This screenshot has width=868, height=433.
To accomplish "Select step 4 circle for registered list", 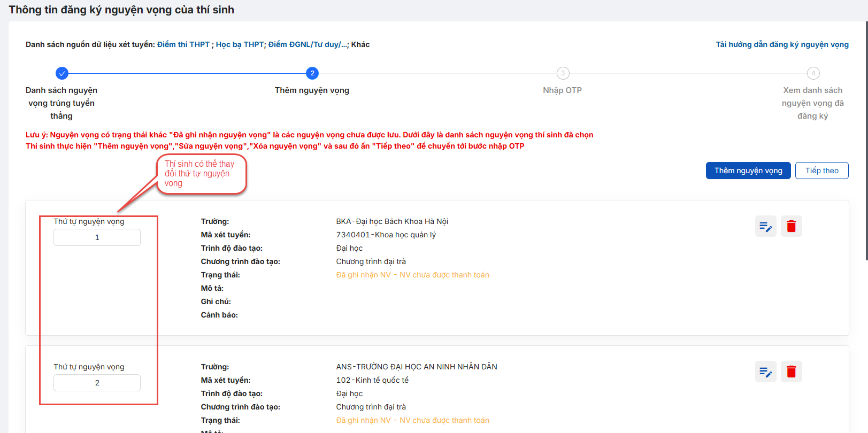I will [x=813, y=73].
